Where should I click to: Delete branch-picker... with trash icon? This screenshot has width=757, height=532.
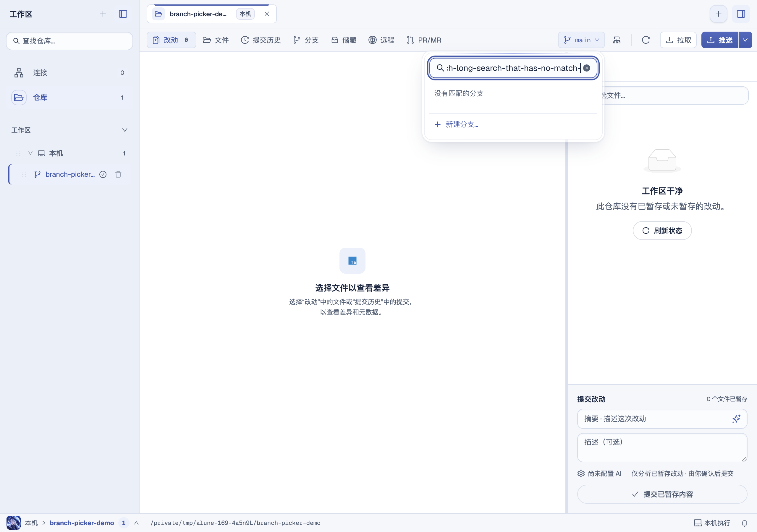(118, 174)
